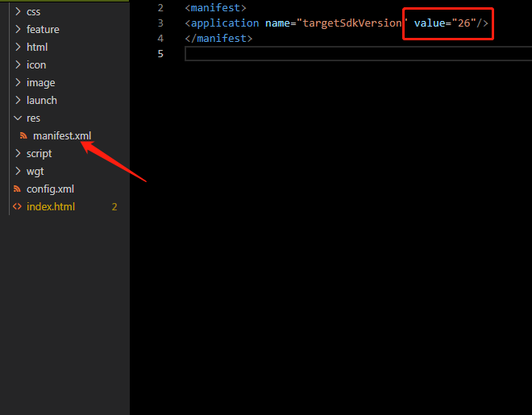
Task: Place cursor on empty line 5
Action: [322, 53]
